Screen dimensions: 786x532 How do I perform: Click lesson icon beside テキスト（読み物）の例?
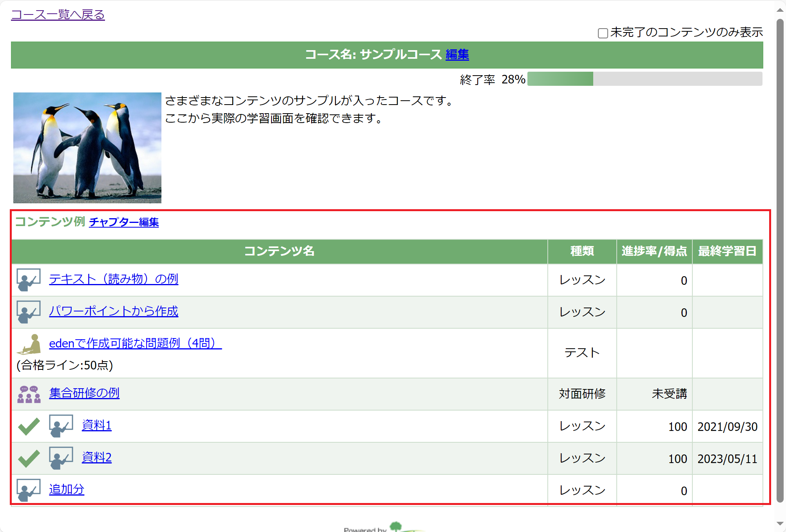[x=29, y=280]
